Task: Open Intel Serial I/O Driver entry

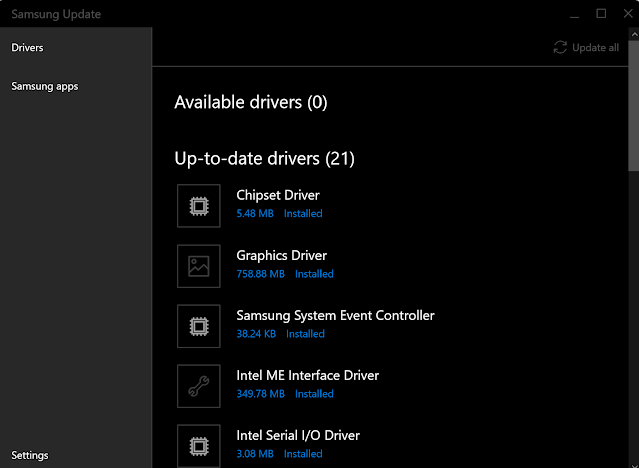Action: click(x=298, y=435)
